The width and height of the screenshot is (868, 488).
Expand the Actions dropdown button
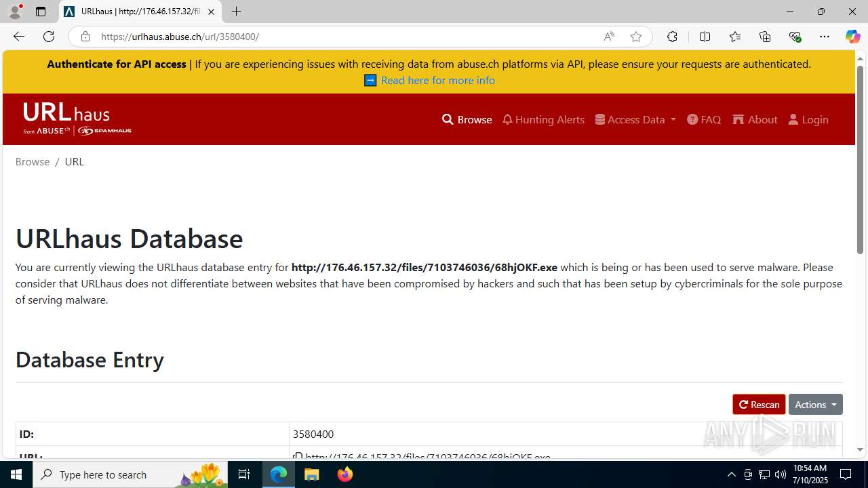815,404
